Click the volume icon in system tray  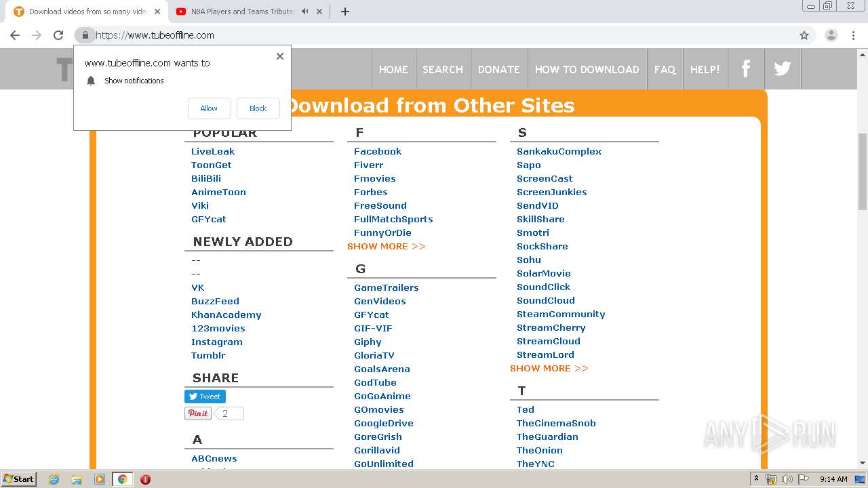[x=787, y=479]
